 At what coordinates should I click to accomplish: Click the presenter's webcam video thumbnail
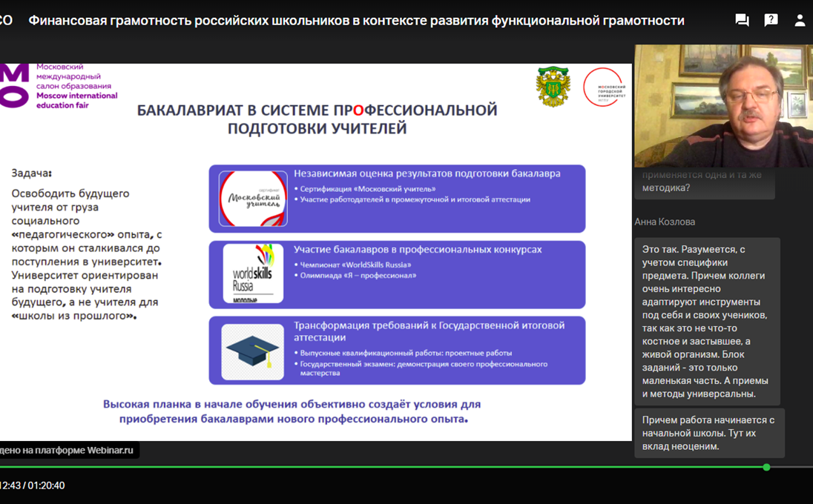(723, 105)
